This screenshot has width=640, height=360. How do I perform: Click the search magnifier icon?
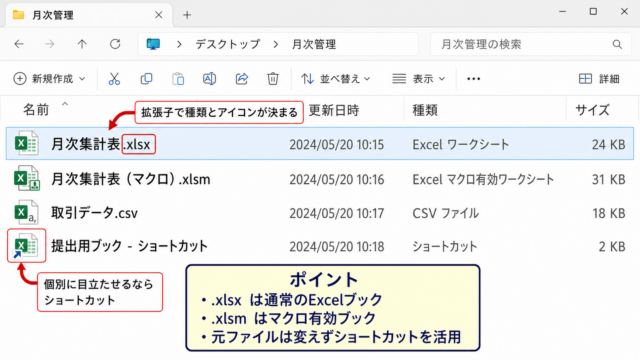[617, 44]
